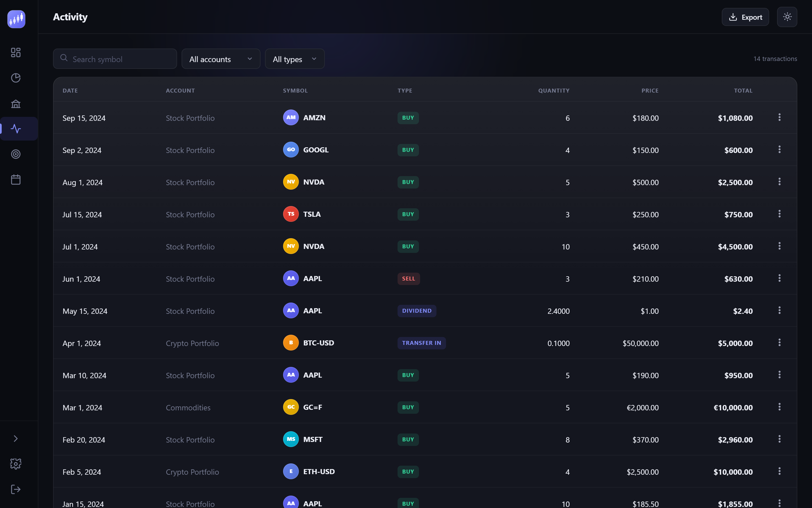This screenshot has width=812, height=508.
Task: Open row menu for MSFT transaction
Action: tap(779, 439)
